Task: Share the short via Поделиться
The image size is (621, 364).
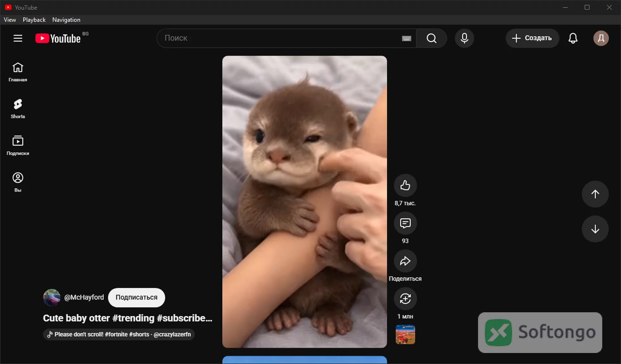Action: coord(405,261)
